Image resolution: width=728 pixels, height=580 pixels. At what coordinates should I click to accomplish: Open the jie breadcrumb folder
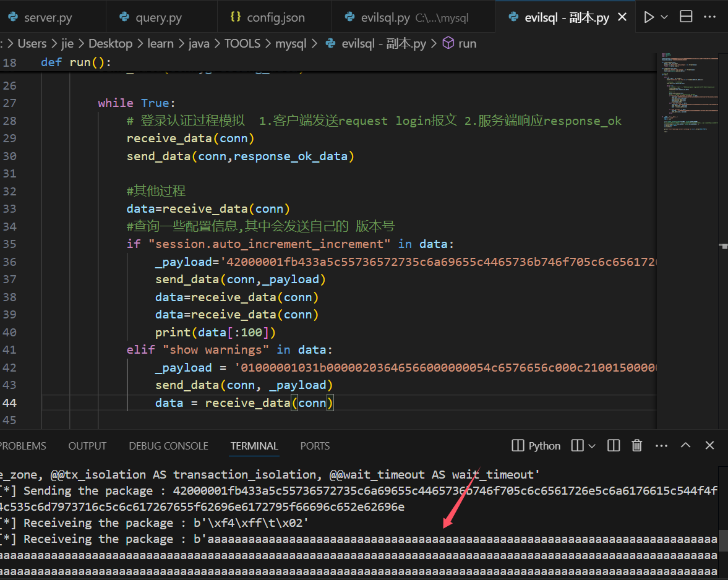point(67,44)
